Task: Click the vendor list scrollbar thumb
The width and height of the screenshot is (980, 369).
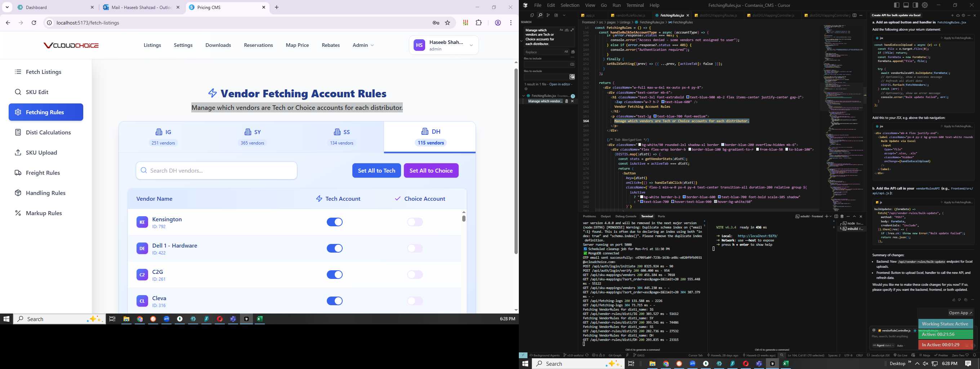Action: (464, 218)
